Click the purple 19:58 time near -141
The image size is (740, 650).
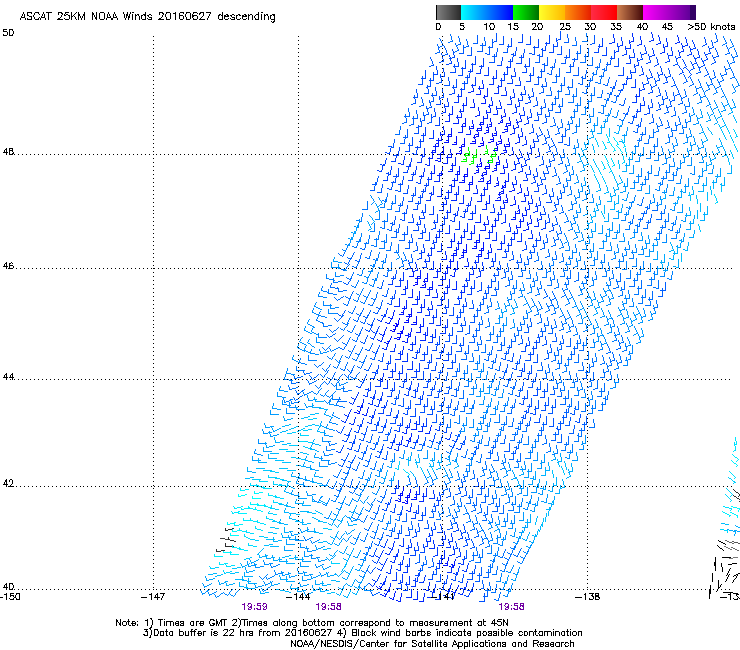click(x=512, y=607)
